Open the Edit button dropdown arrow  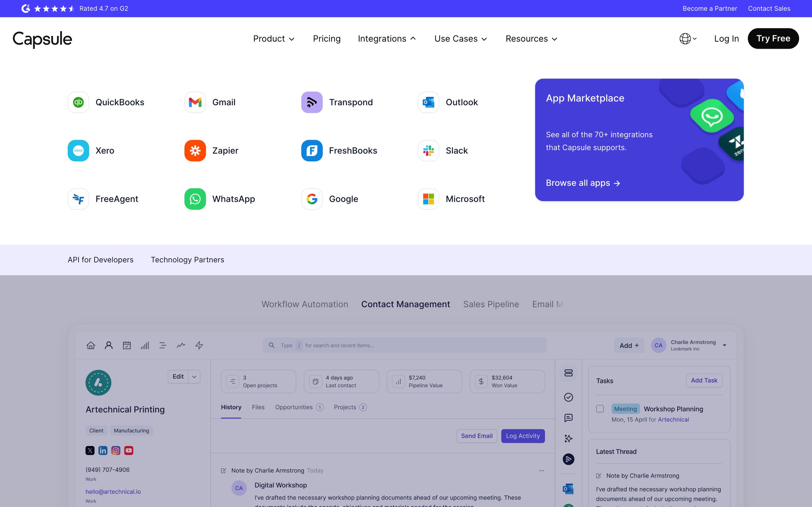(x=194, y=377)
